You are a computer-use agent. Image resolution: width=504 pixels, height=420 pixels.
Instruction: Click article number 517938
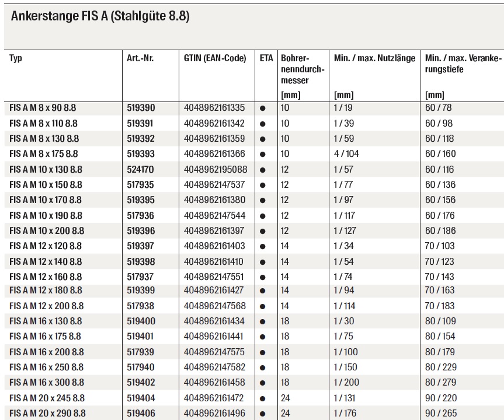coord(141,306)
